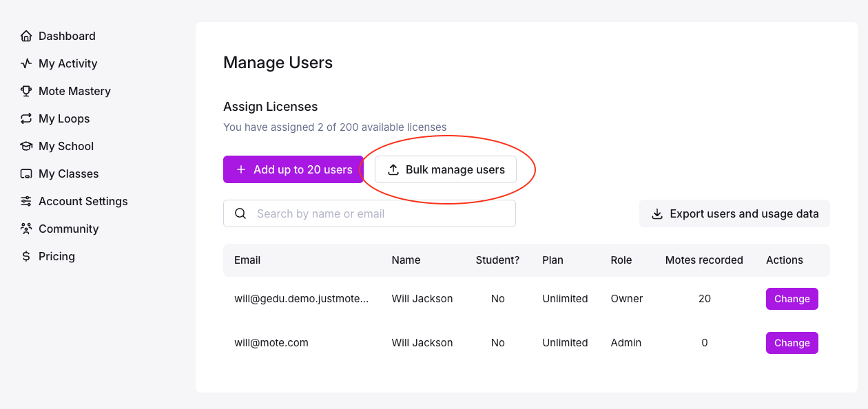The width and height of the screenshot is (868, 409).
Task: Click the Community people icon
Action: (x=26, y=229)
